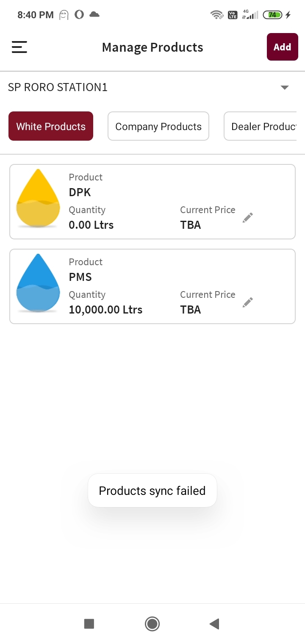Tap the Android home circle icon
Image resolution: width=305 pixels, height=644 pixels.
click(x=152, y=624)
